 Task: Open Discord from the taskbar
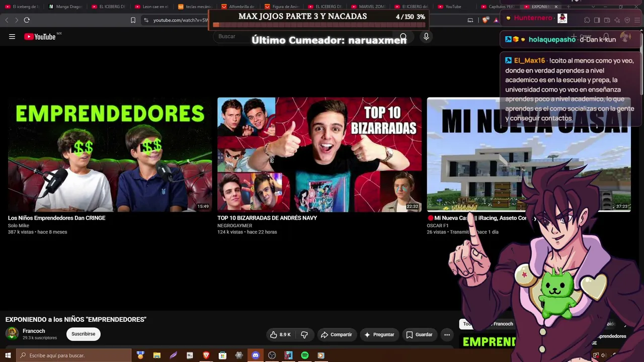pos(256,355)
